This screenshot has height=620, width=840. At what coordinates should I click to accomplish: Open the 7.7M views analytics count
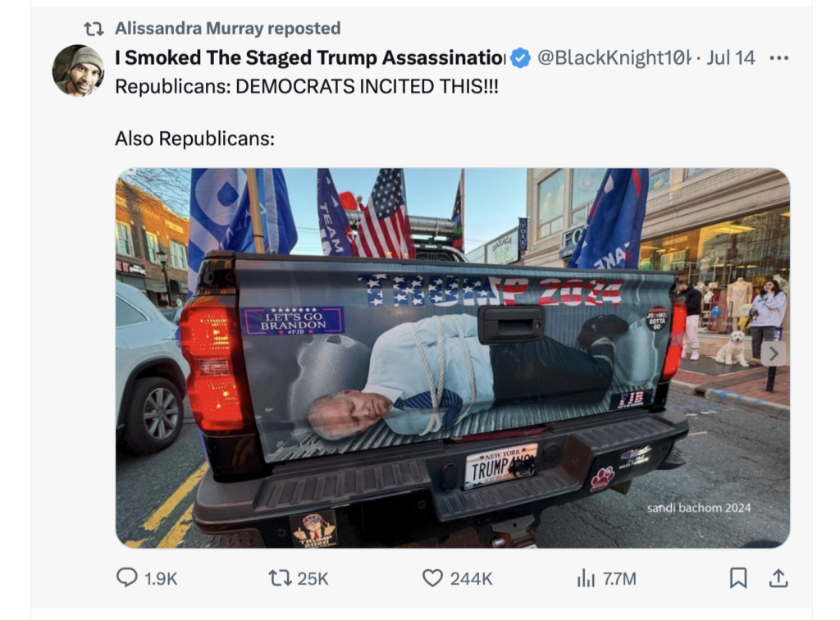pos(620,579)
